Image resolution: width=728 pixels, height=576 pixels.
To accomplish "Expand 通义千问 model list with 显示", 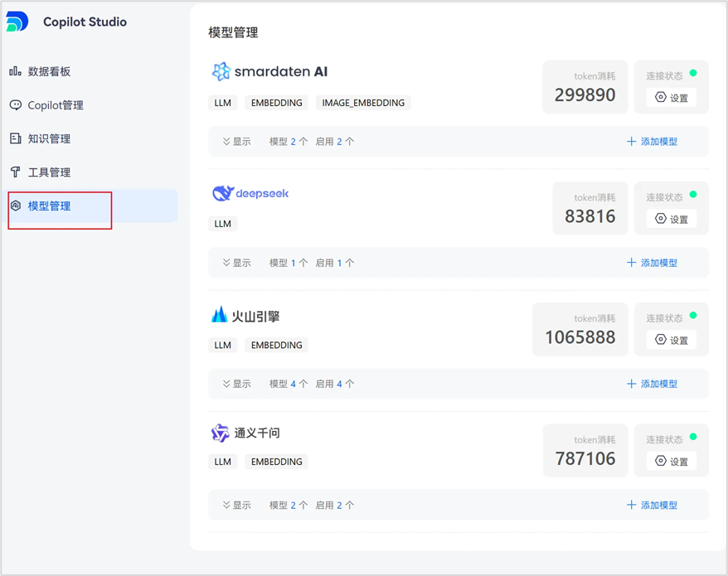I will [237, 505].
